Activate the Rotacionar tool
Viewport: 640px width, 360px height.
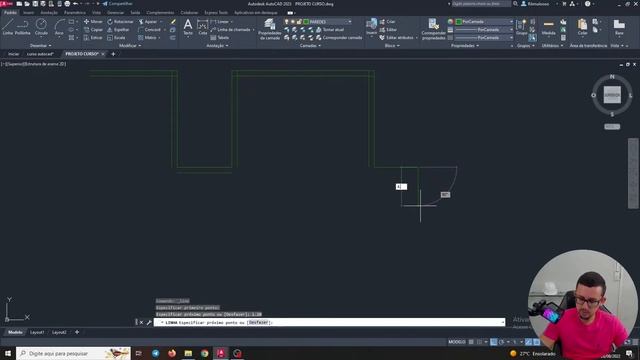coord(120,22)
